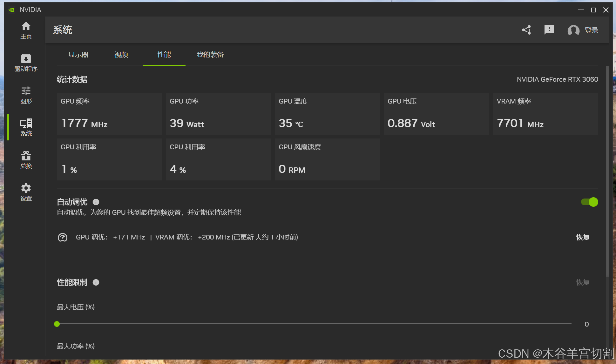Switch to the 视频 tab
The width and height of the screenshot is (616, 364).
click(121, 55)
